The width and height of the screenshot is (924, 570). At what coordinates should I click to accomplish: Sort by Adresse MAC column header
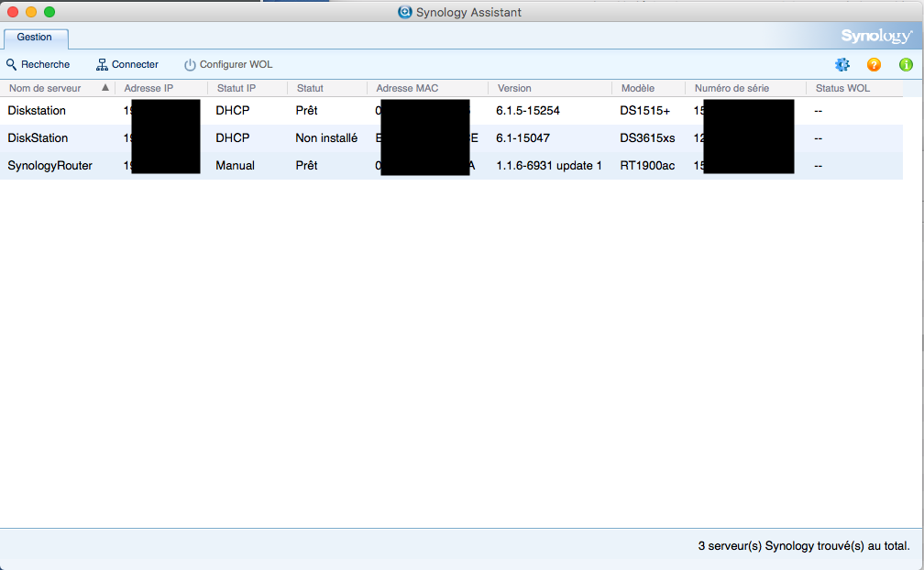point(407,88)
